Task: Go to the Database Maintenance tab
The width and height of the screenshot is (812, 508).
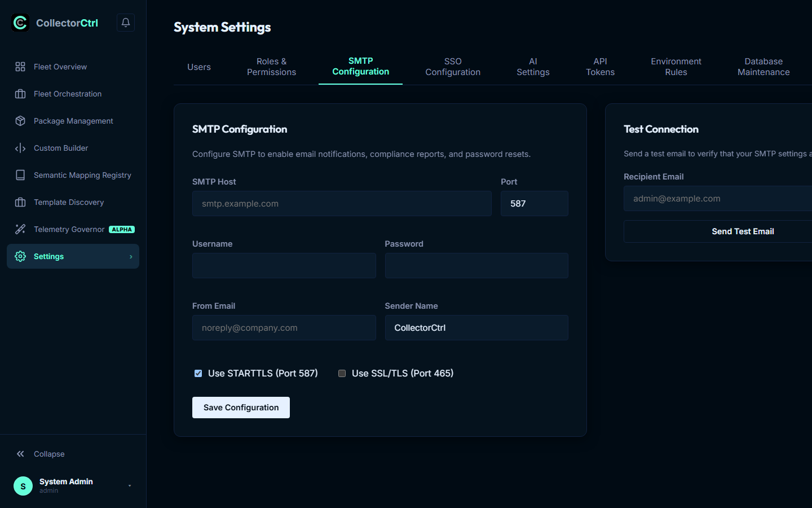Action: [x=764, y=67]
